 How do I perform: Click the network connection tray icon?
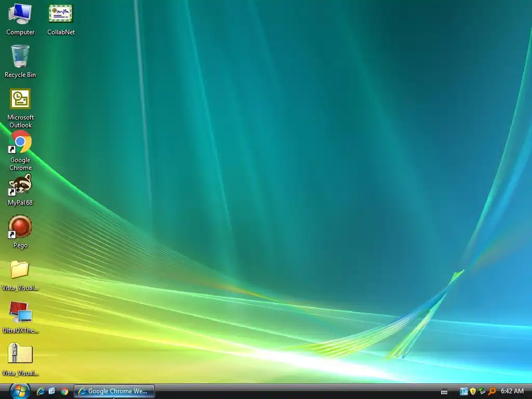point(482,391)
